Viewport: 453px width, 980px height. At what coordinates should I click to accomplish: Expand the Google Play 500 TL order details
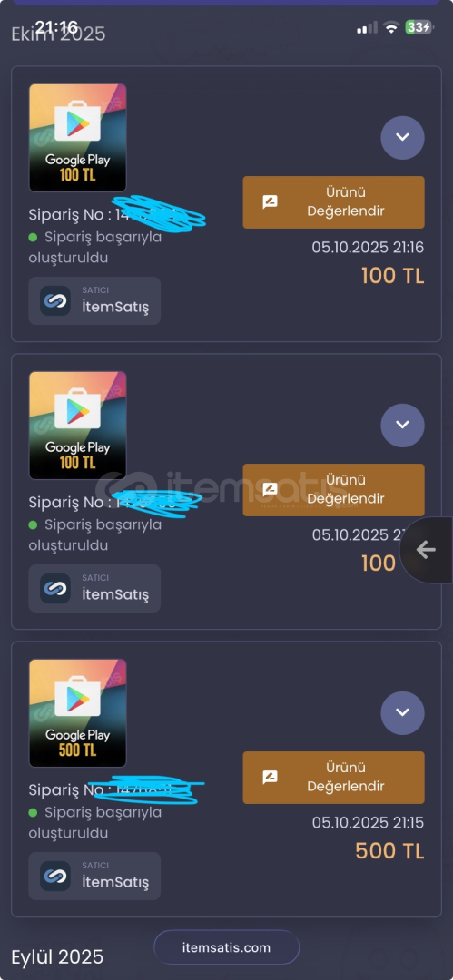pos(402,712)
